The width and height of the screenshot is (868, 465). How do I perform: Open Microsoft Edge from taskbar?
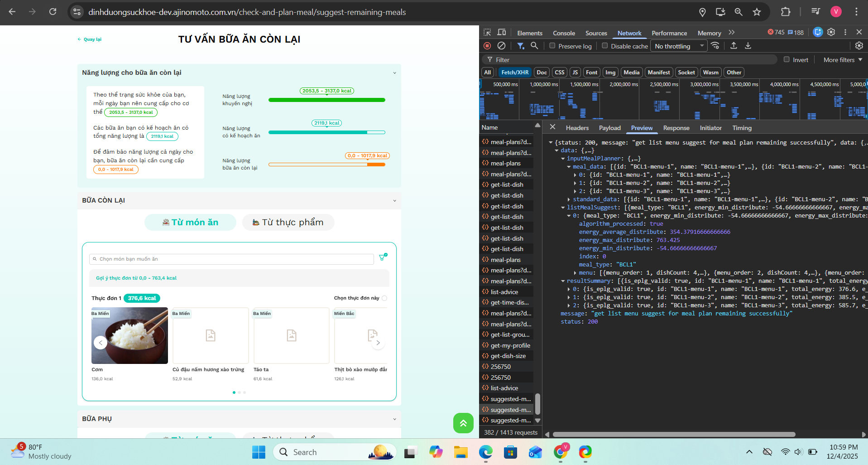(486, 452)
